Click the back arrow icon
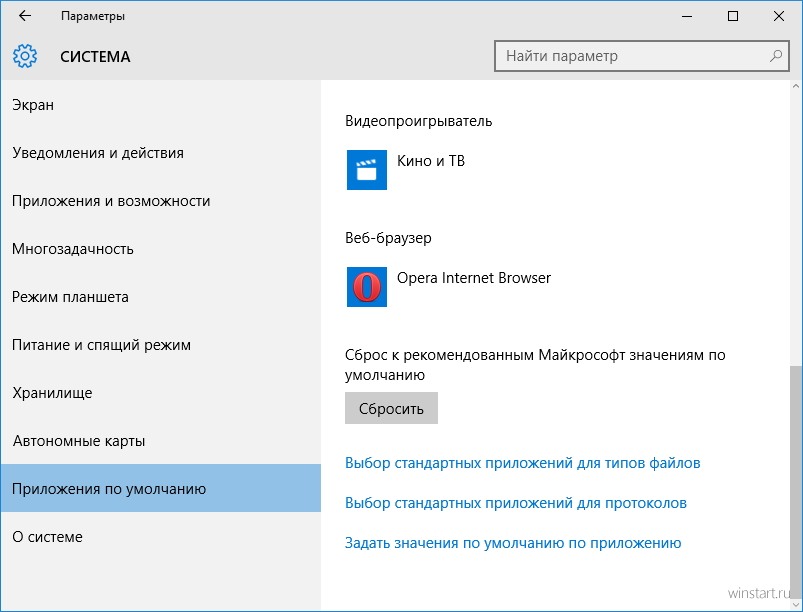 [x=25, y=16]
